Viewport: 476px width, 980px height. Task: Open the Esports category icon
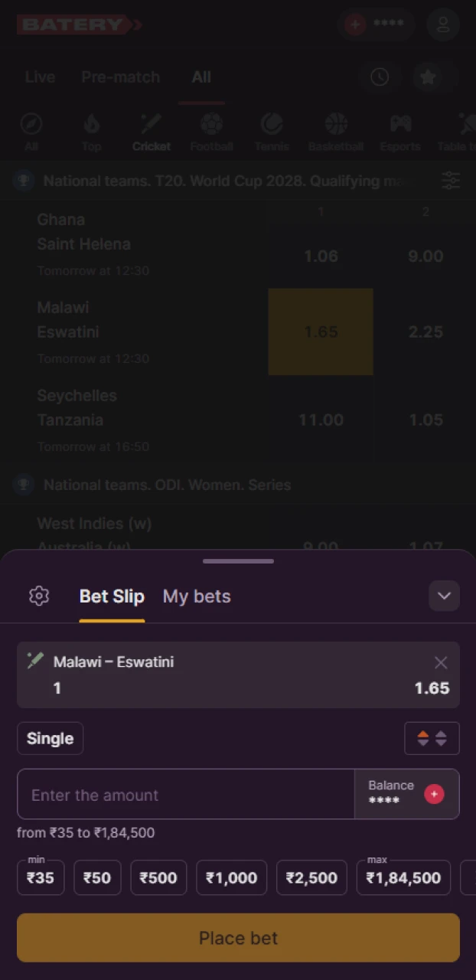point(399,125)
